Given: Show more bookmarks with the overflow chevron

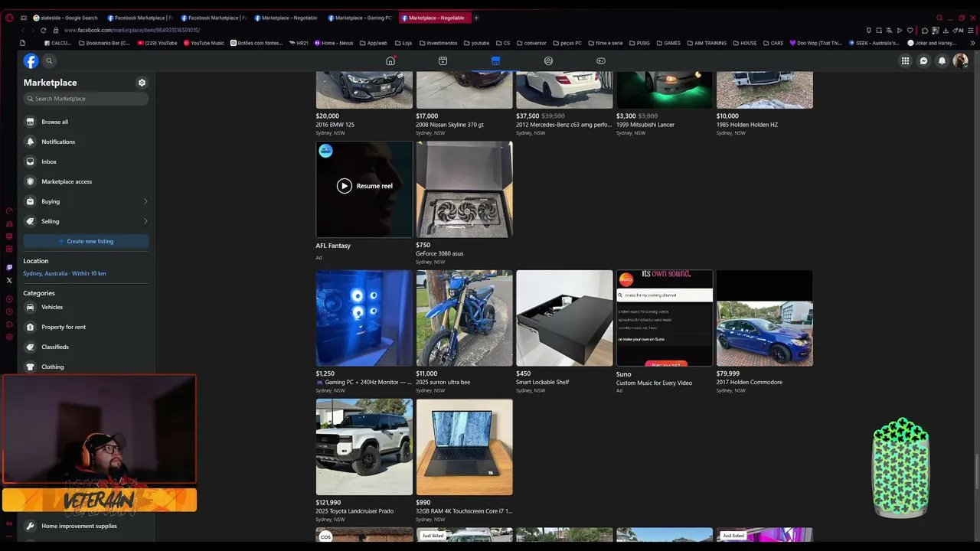Looking at the screenshot, I should click(x=971, y=43).
